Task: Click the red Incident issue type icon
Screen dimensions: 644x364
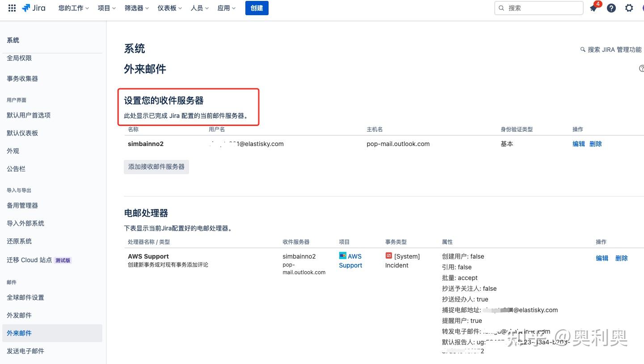Action: point(388,256)
